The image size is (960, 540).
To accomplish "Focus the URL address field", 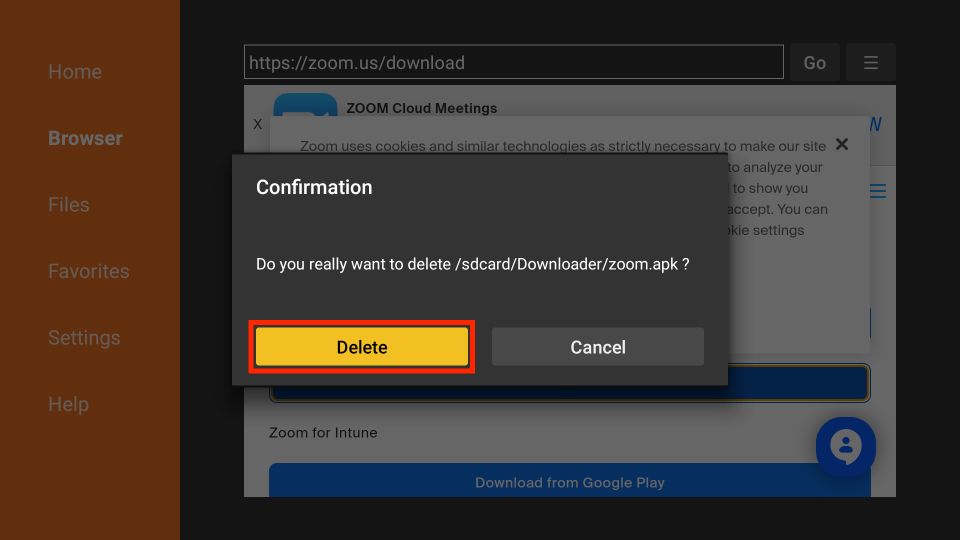I will click(514, 62).
